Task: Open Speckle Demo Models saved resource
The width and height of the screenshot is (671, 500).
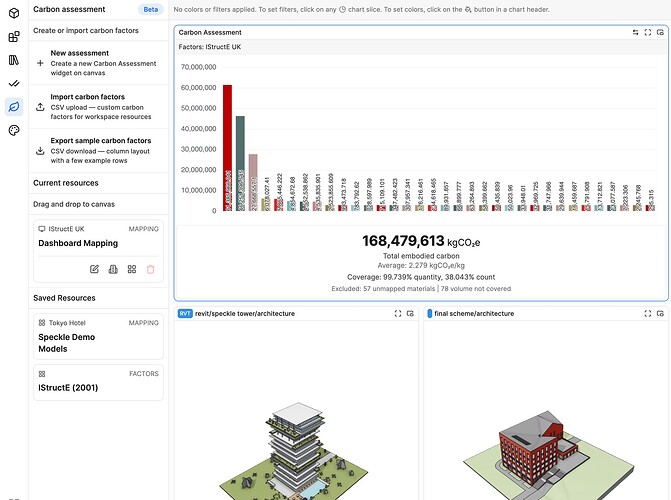Action: (x=98, y=336)
